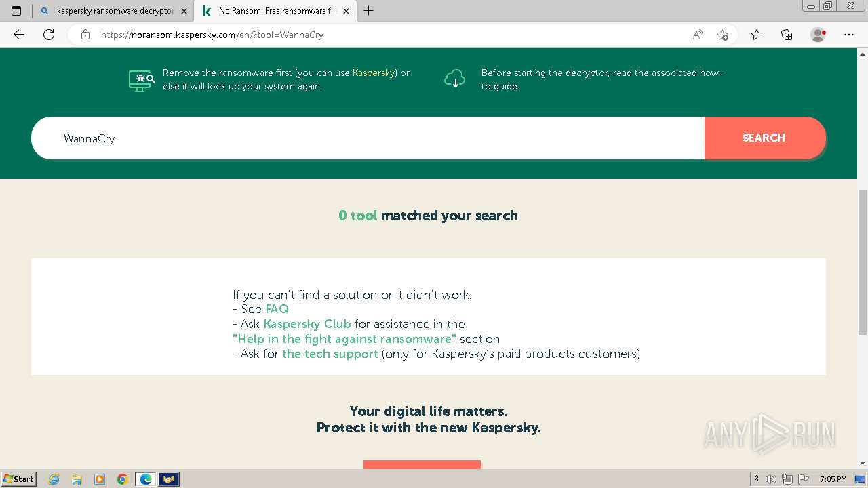868x488 pixels.
Task: View site info lock icon
Action: pyautogui.click(x=85, y=35)
